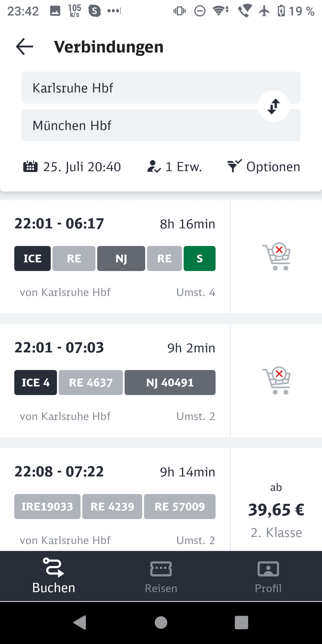Select the 39,65 € fare offer
The image size is (322, 644).
tap(276, 509)
